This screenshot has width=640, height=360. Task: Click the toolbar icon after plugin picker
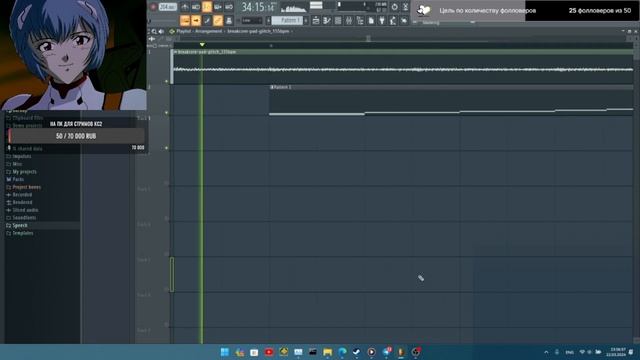tap(393, 20)
